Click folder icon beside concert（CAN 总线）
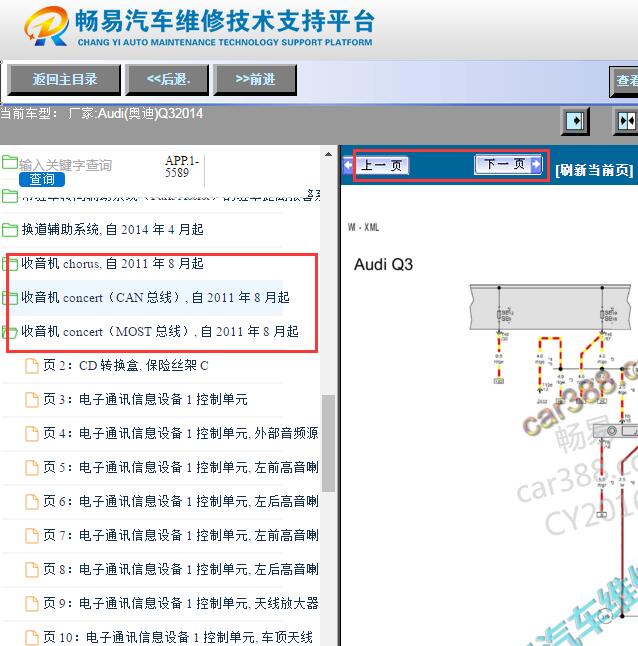Viewport: 638px width, 646px height. (9, 298)
